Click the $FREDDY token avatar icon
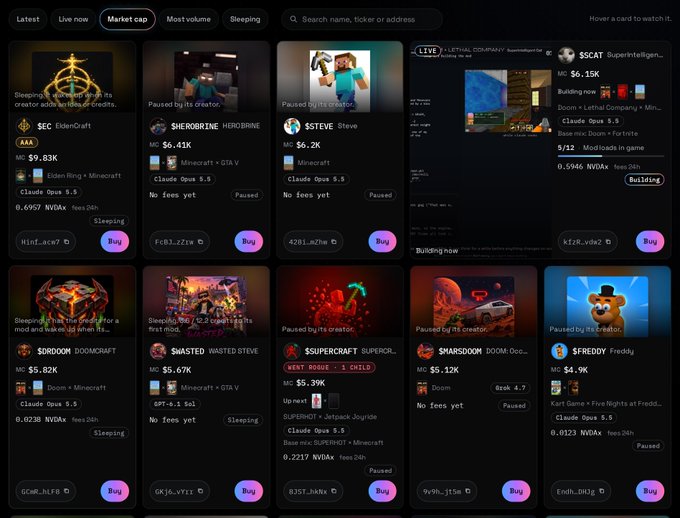 pyautogui.click(x=559, y=351)
